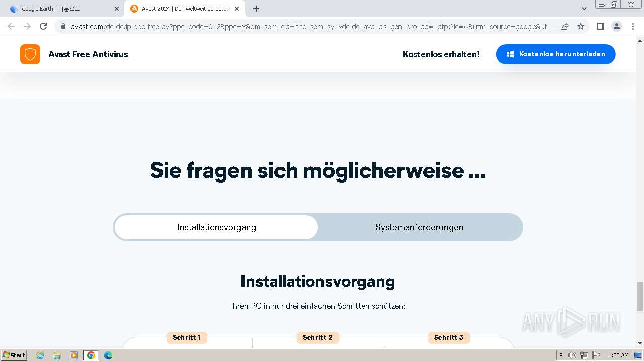This screenshot has height=362, width=644.
Task: View site info via the padlock icon
Action: click(x=63, y=26)
